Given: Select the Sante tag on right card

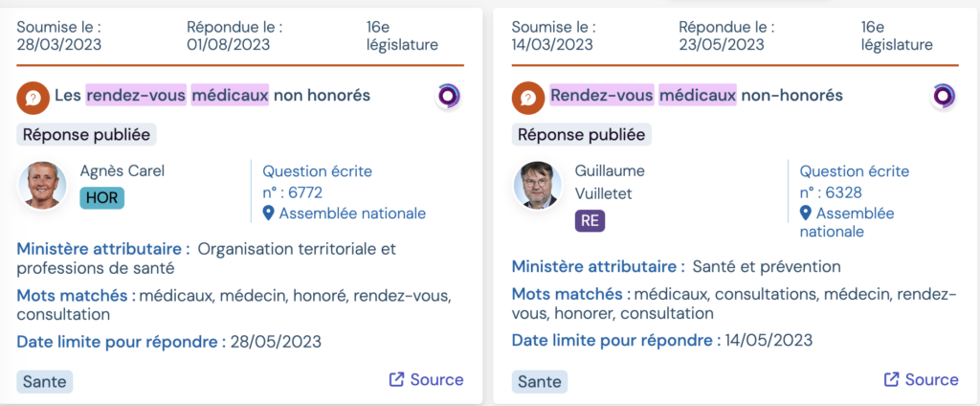Looking at the screenshot, I should pyautogui.click(x=540, y=381).
